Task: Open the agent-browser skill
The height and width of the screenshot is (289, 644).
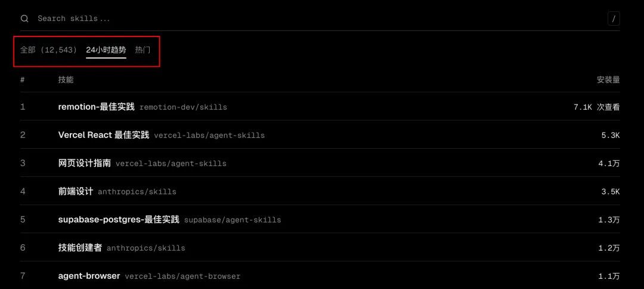Action: pos(89,276)
